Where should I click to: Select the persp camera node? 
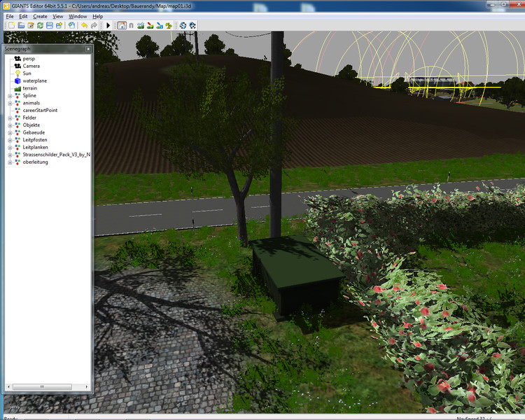[x=29, y=59]
